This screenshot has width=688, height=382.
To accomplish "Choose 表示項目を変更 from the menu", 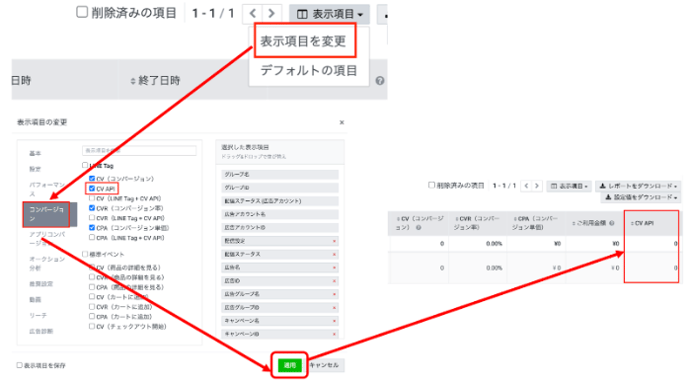I will tap(304, 41).
